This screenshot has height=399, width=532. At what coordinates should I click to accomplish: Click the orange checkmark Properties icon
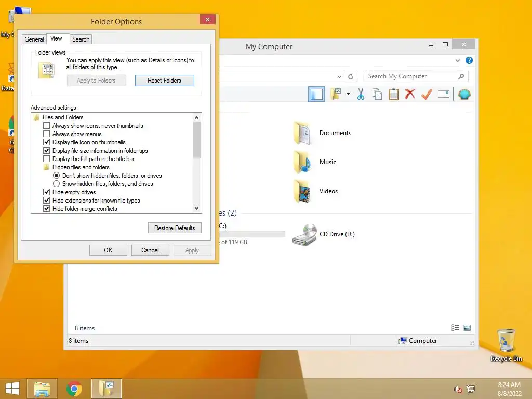[427, 94]
